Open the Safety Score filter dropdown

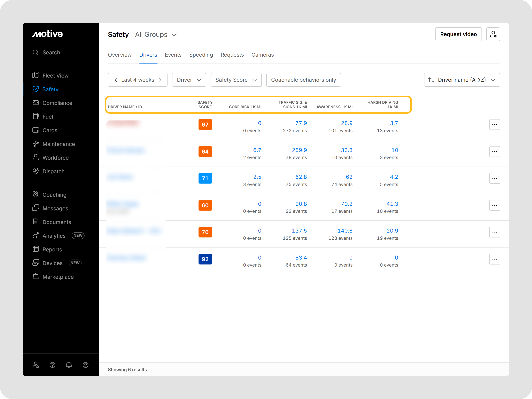(x=236, y=80)
